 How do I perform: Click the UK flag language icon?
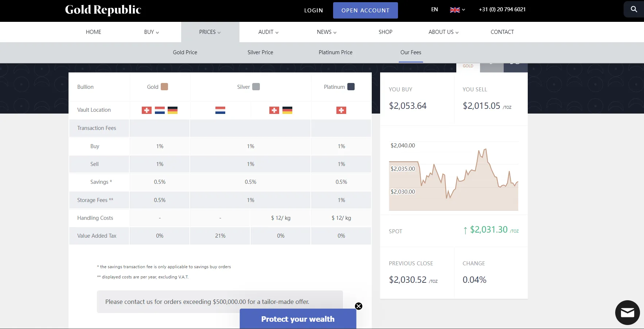[455, 10]
